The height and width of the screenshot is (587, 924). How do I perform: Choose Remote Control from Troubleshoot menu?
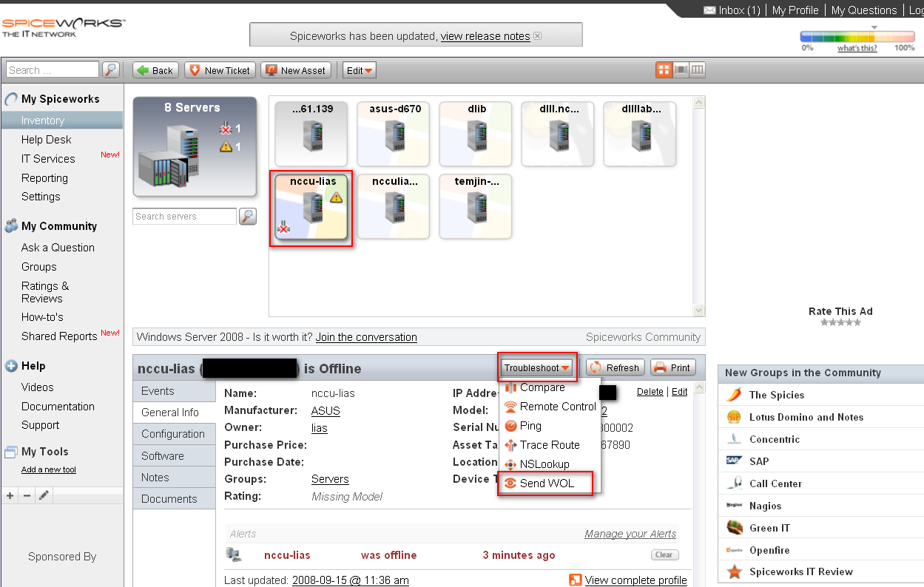(x=550, y=407)
